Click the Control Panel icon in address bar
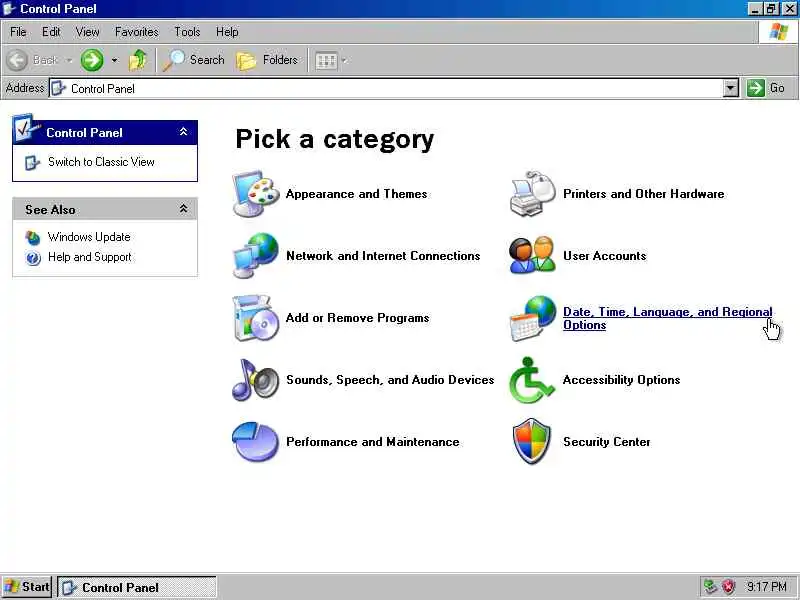 point(59,88)
